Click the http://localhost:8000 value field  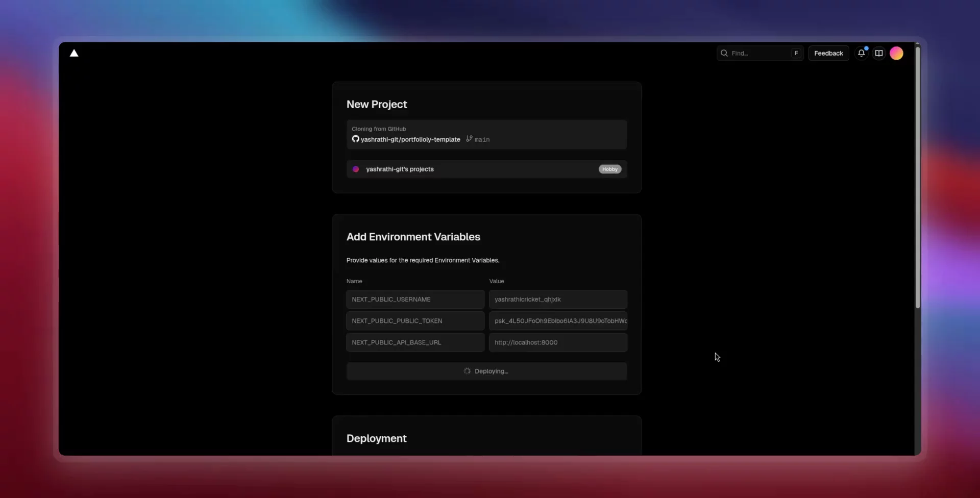pyautogui.click(x=558, y=342)
